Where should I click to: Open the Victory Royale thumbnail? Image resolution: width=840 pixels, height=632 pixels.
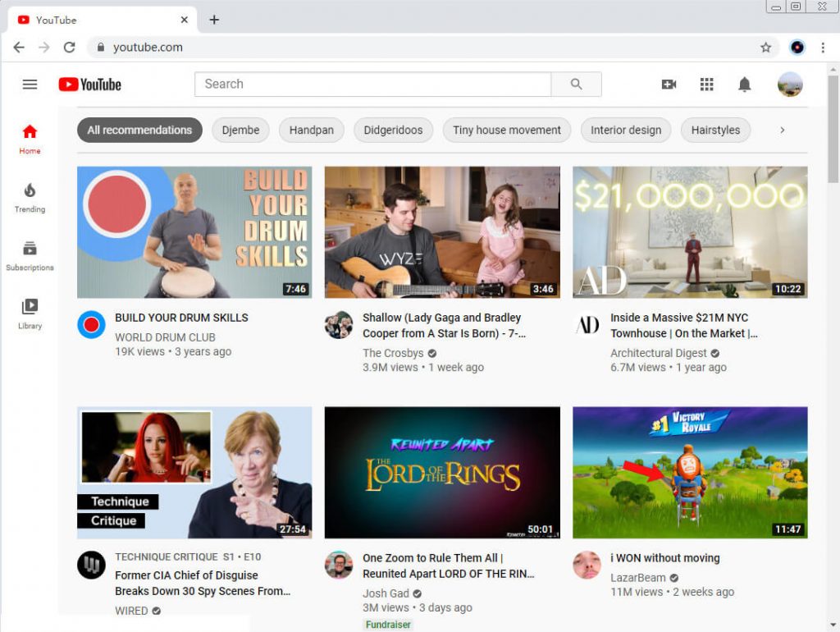pos(690,472)
